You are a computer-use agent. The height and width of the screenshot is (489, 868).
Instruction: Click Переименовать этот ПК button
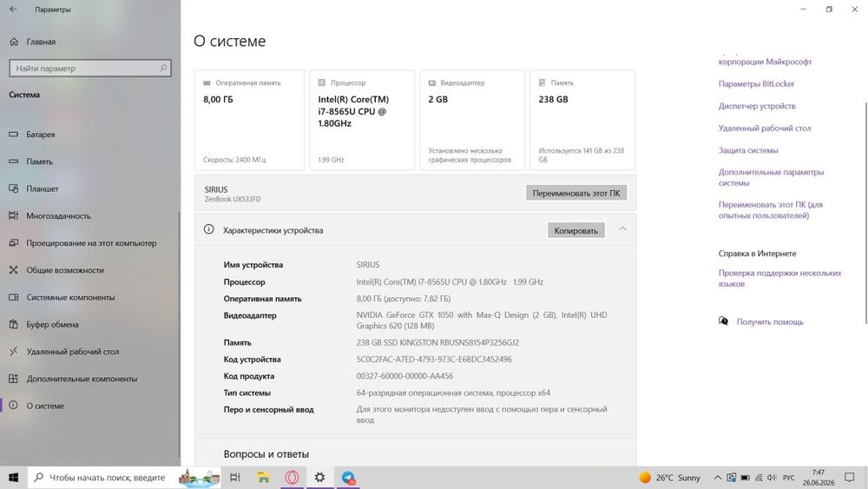576,194
